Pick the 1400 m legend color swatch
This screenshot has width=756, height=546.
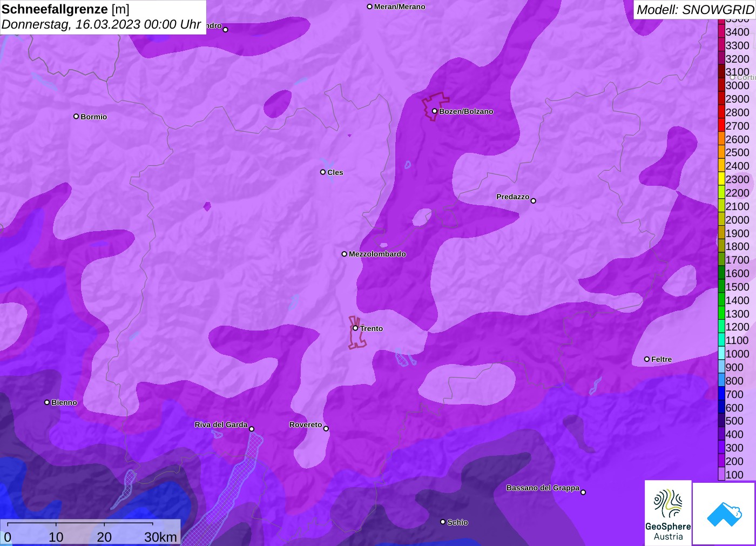coord(721,300)
